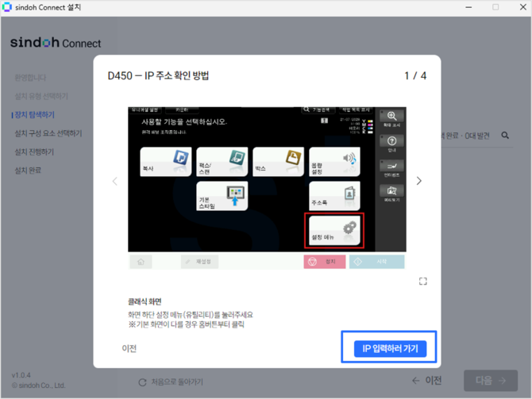Click the bottom '이전' back button
Viewport: 532px width, 399px height.
click(x=427, y=380)
